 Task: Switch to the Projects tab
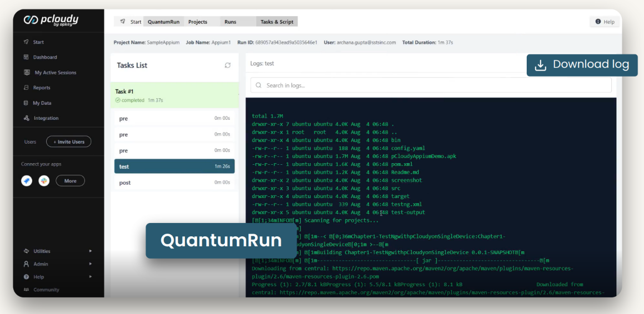click(198, 22)
